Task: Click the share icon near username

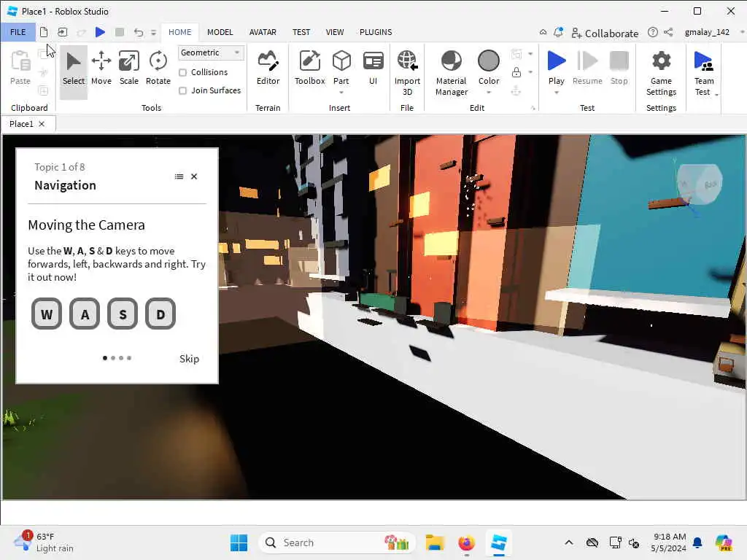Action: point(668,32)
